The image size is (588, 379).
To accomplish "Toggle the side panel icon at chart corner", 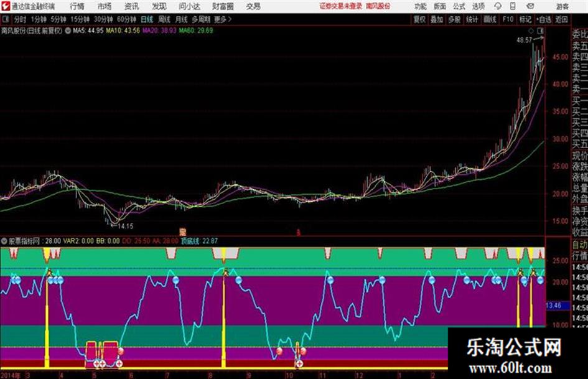I will tap(540, 30).
